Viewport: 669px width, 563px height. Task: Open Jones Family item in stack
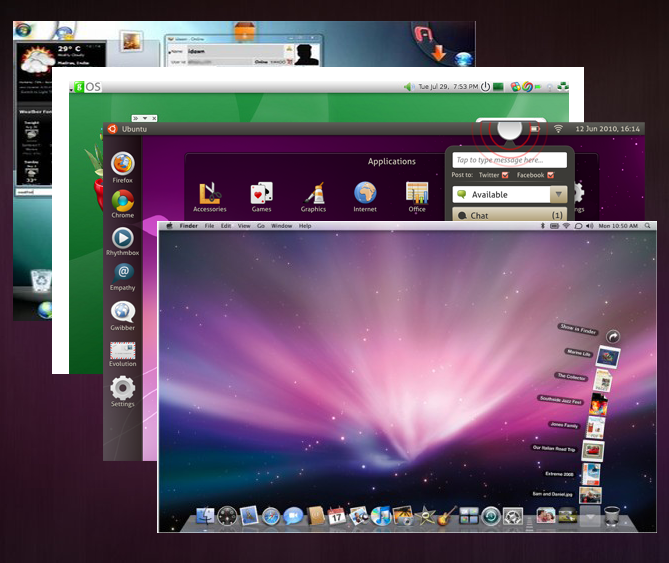click(x=595, y=427)
